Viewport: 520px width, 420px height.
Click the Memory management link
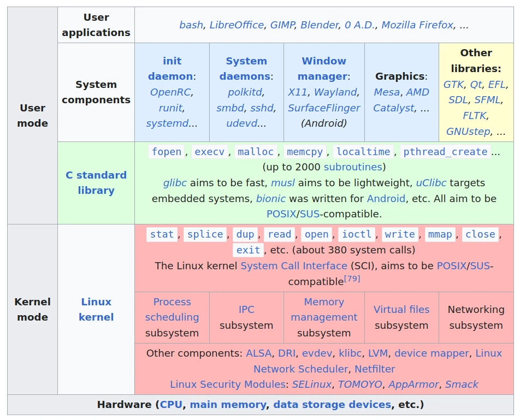324,310
